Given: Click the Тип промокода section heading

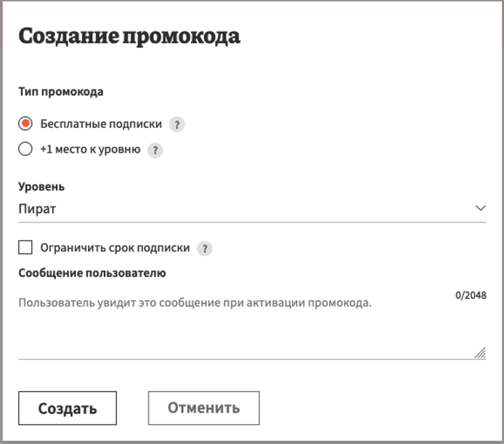Looking at the screenshot, I should pos(61,92).
